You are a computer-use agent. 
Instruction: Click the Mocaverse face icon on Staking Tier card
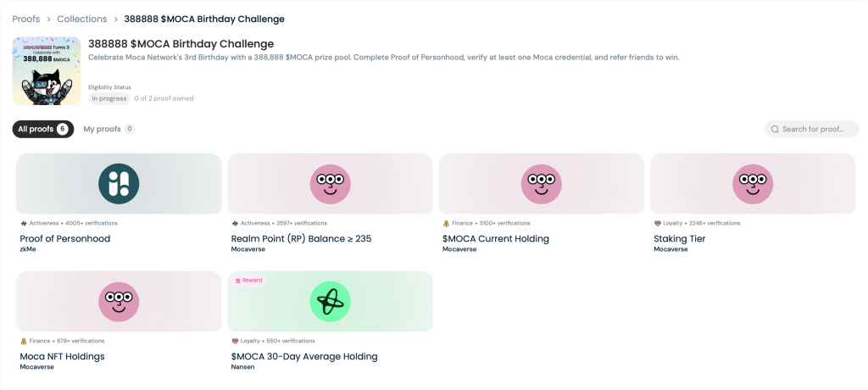(752, 183)
